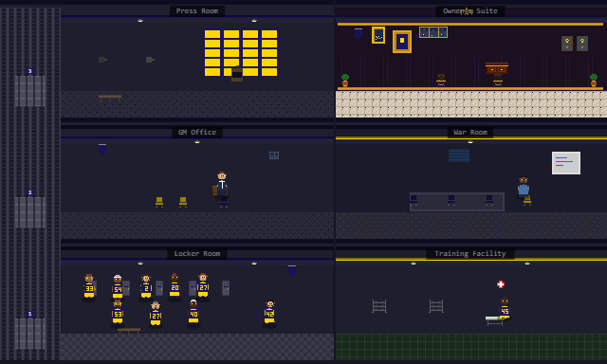Click the wooden desk in Owner's Suite
Viewport: 607px width, 364px height.
tap(497, 68)
